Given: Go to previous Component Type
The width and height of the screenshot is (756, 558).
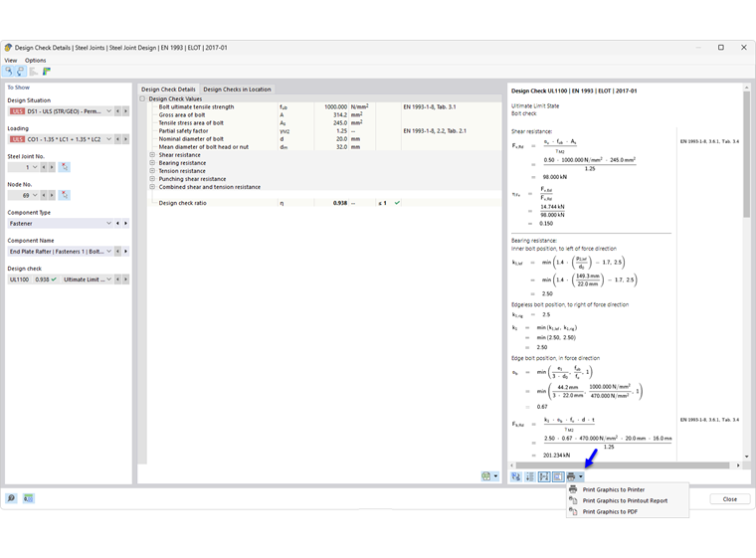Looking at the screenshot, I should pyautogui.click(x=117, y=223).
